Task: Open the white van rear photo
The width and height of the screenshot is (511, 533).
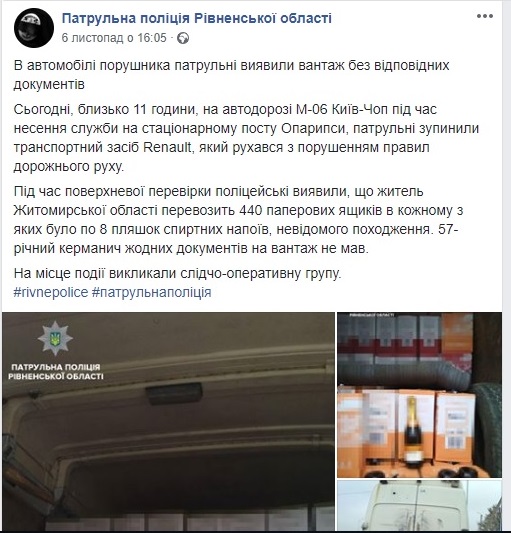Action: (x=419, y=505)
